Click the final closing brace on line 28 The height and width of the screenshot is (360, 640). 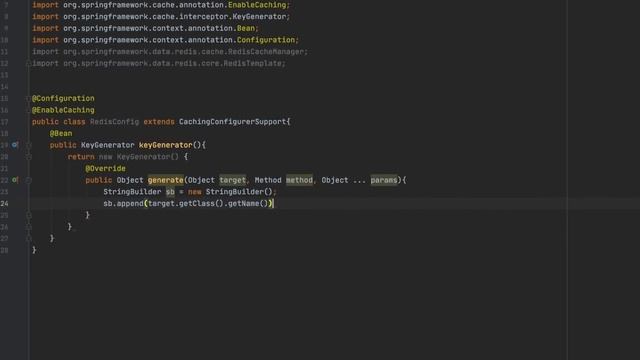34,250
